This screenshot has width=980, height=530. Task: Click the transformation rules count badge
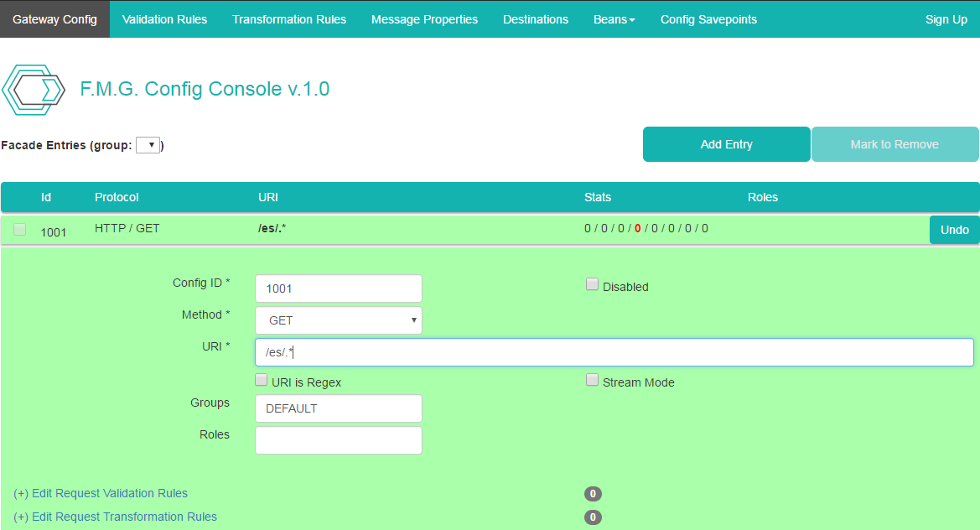[x=593, y=517]
